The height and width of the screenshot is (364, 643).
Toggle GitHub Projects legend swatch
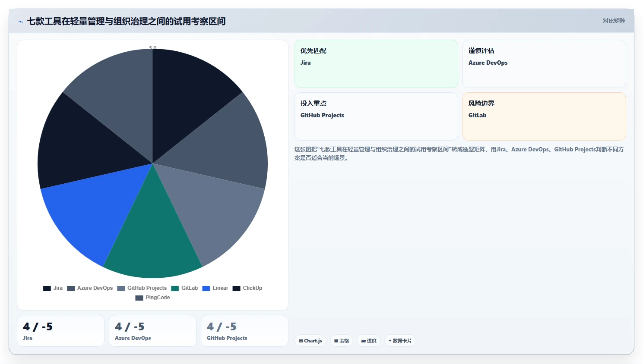coord(121,289)
